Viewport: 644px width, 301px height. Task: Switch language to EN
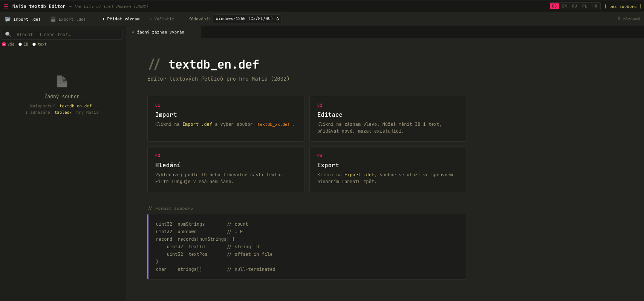tap(564, 6)
